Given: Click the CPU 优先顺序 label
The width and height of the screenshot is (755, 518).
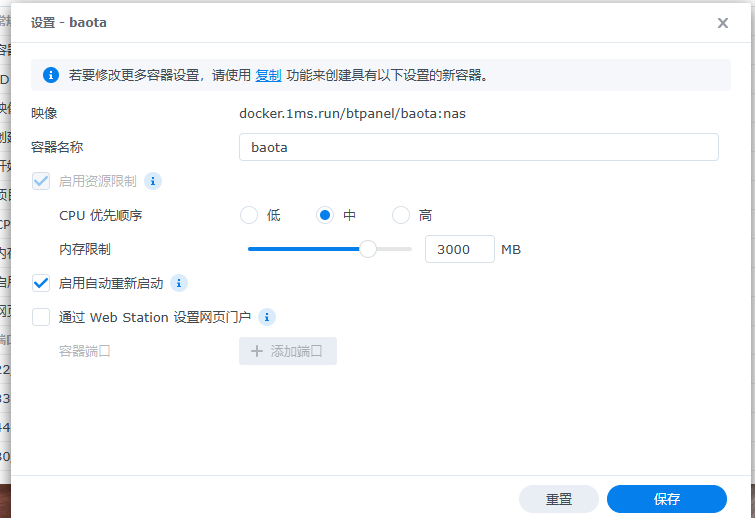Looking at the screenshot, I should pos(101,215).
